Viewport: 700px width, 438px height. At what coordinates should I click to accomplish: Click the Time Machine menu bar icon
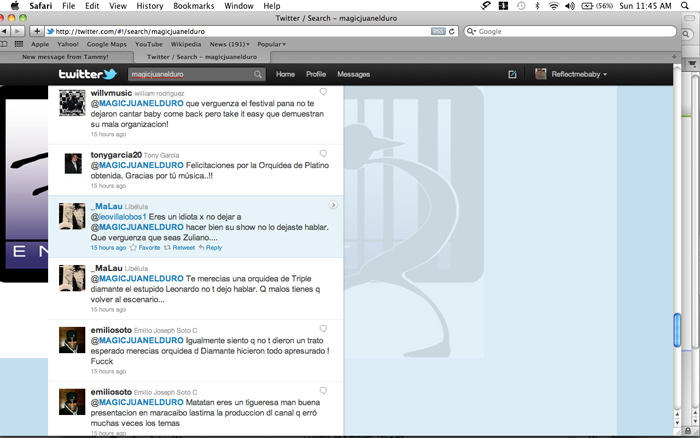click(x=521, y=6)
